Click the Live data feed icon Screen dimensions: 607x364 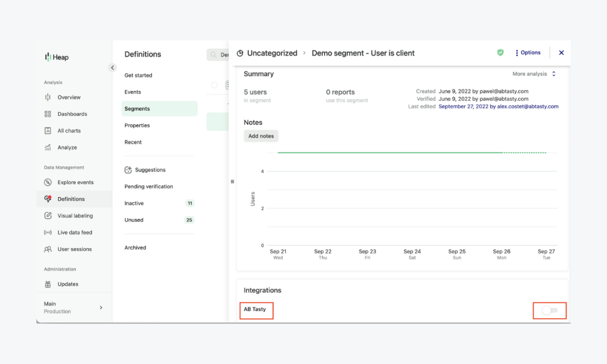[x=48, y=233]
